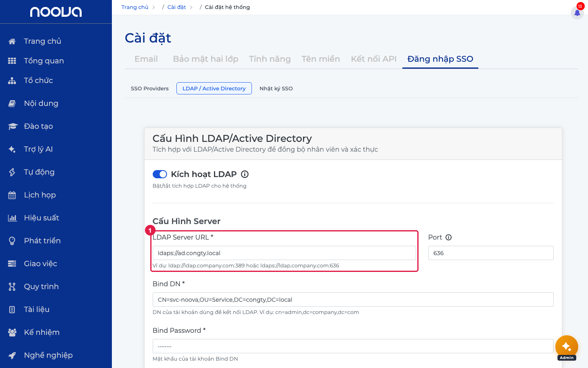Switch to Bảo mật hai lớp tab
588x368 pixels.
(205, 59)
